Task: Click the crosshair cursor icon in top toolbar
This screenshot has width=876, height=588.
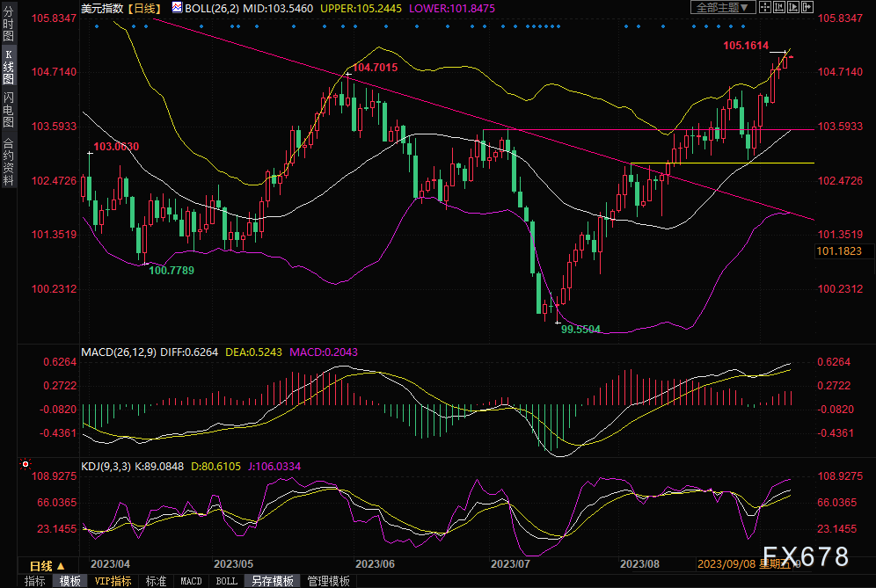Action: click(765, 7)
